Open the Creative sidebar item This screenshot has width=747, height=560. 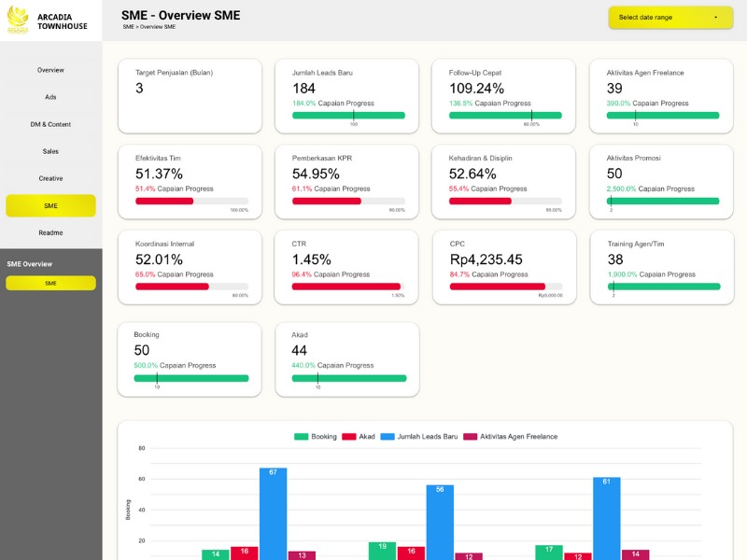click(x=50, y=178)
